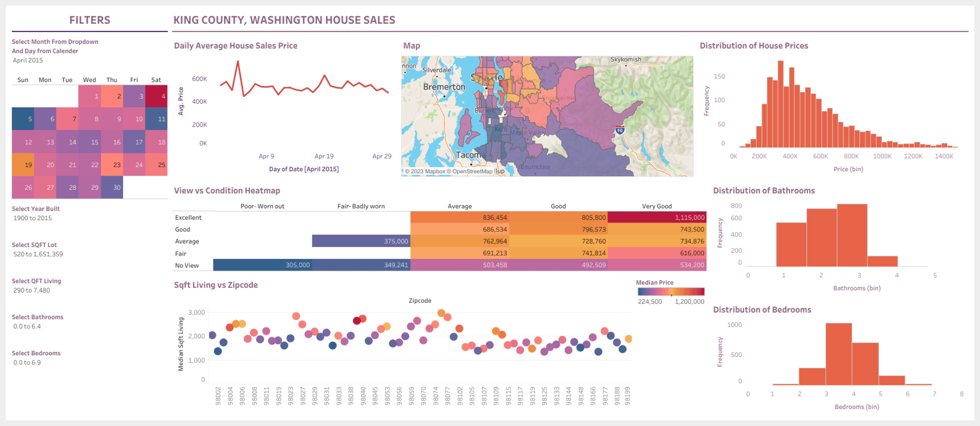Click the Bedrooms range 0.0 to 6.9
This screenshot has height=426, width=980.
(27, 363)
